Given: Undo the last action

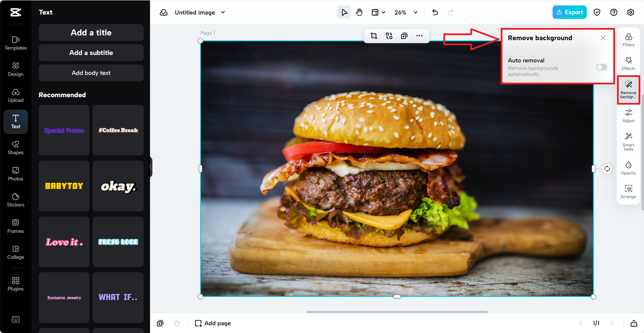Looking at the screenshot, I should (x=435, y=13).
